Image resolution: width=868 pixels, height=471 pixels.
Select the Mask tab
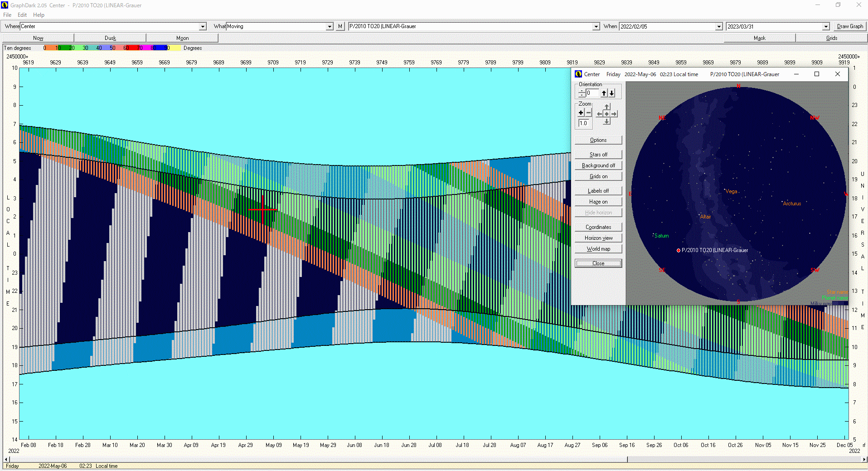tap(760, 38)
